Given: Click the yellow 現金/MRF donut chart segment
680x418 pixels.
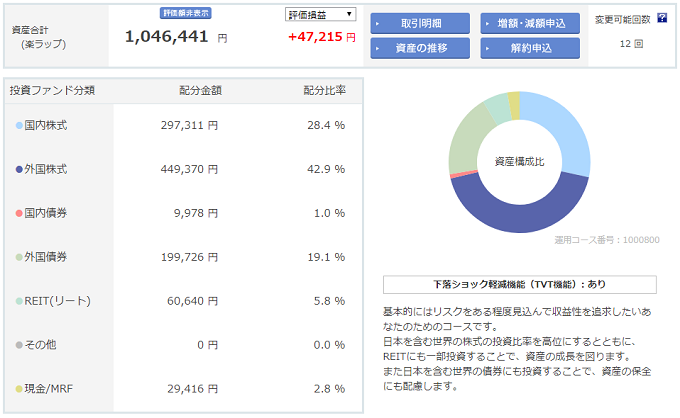Looking at the screenshot, I should coord(514,105).
